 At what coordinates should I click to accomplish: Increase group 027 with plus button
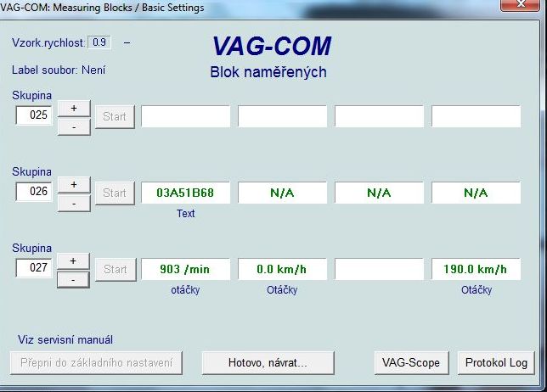point(73,261)
